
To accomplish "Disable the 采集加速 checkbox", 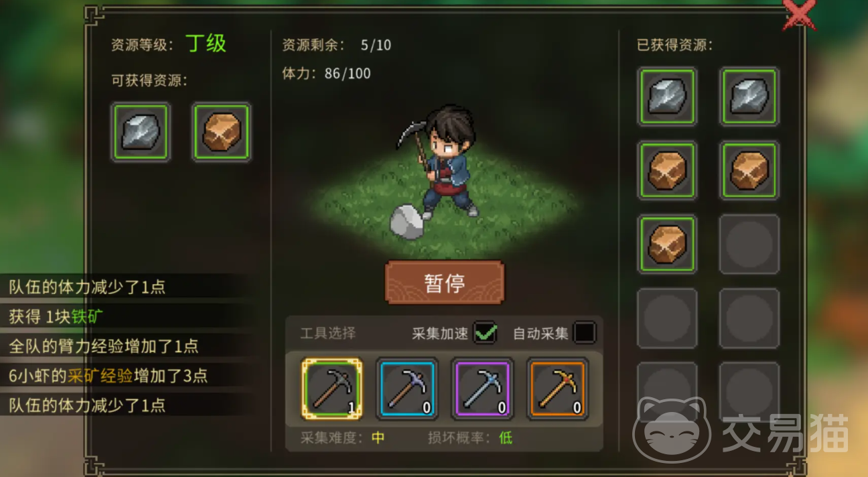I will point(485,332).
